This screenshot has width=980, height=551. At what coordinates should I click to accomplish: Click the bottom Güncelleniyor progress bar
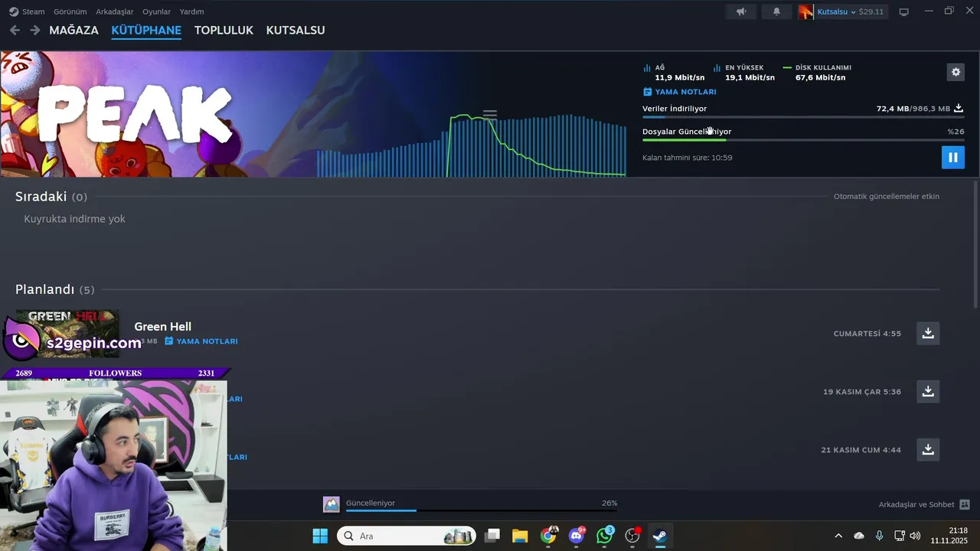click(x=482, y=510)
